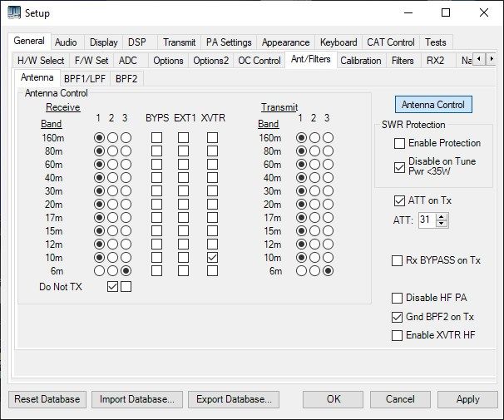The width and height of the screenshot is (504, 420).
Task: Increase ATT value with up spinner arrow
Action: [x=442, y=216]
